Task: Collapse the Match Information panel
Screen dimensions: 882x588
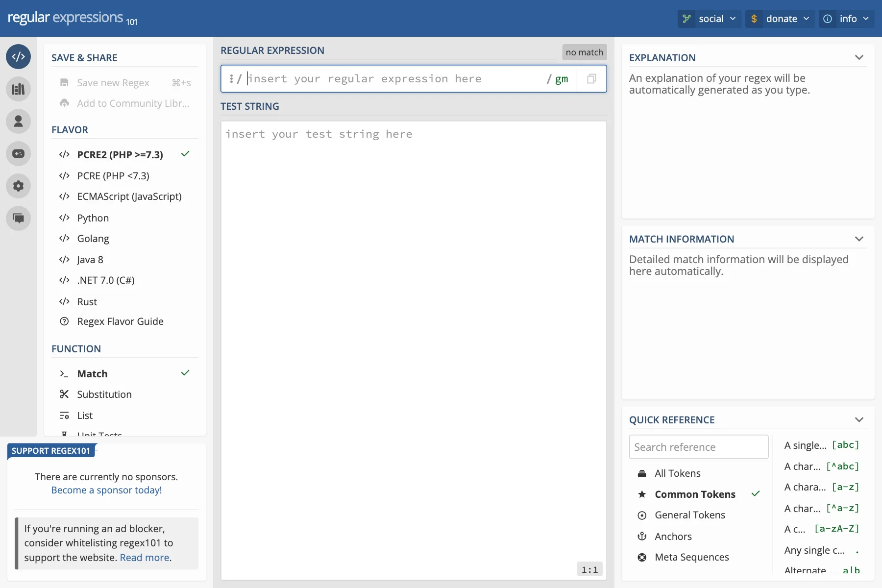Action: (x=858, y=239)
